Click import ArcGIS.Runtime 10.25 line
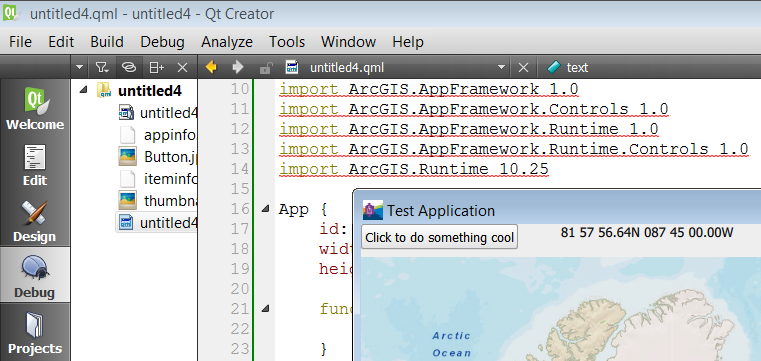The image size is (761, 361). pos(414,169)
